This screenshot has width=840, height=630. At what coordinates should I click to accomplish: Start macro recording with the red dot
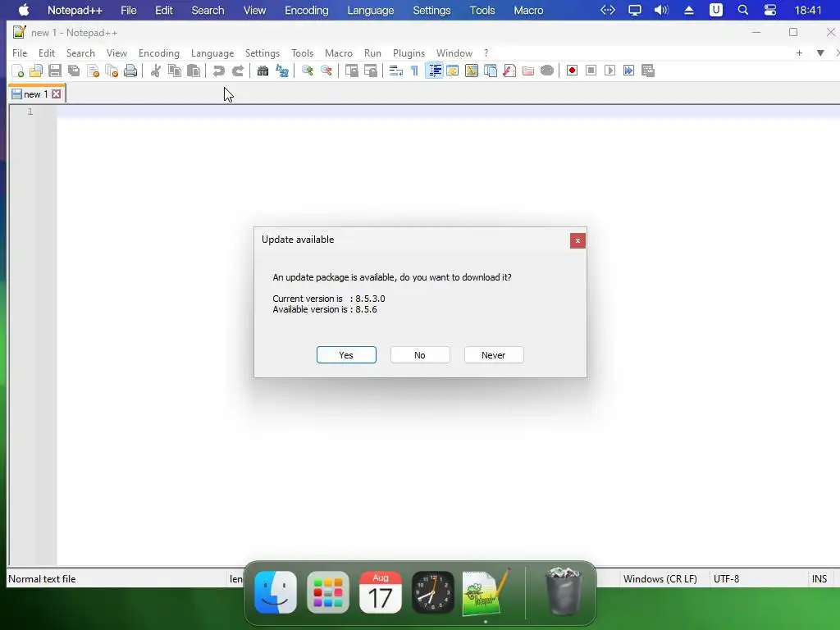point(572,71)
